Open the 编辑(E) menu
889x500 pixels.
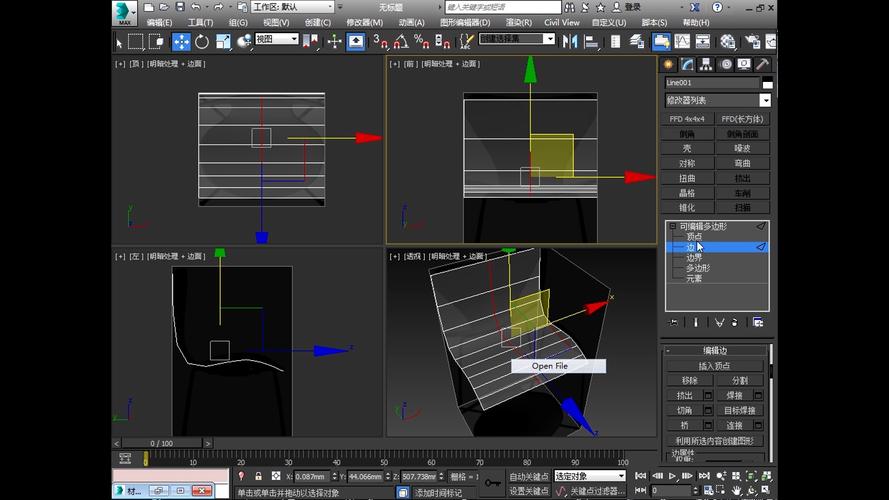pos(159,23)
